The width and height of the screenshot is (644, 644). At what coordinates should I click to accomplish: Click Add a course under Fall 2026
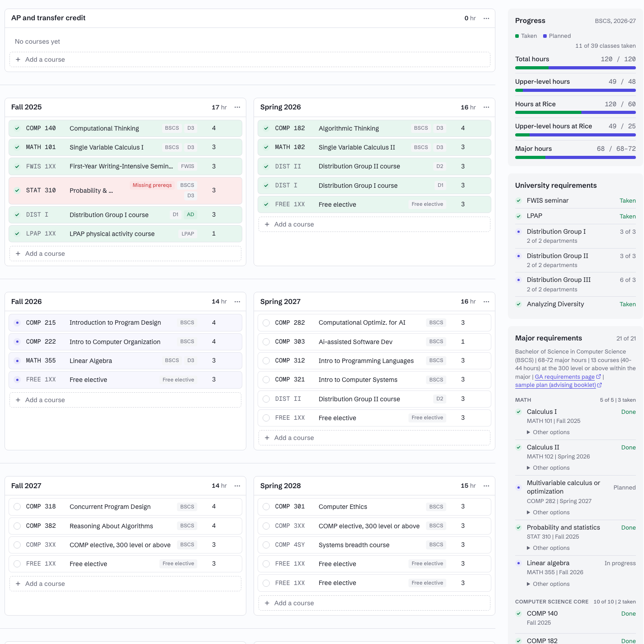125,400
